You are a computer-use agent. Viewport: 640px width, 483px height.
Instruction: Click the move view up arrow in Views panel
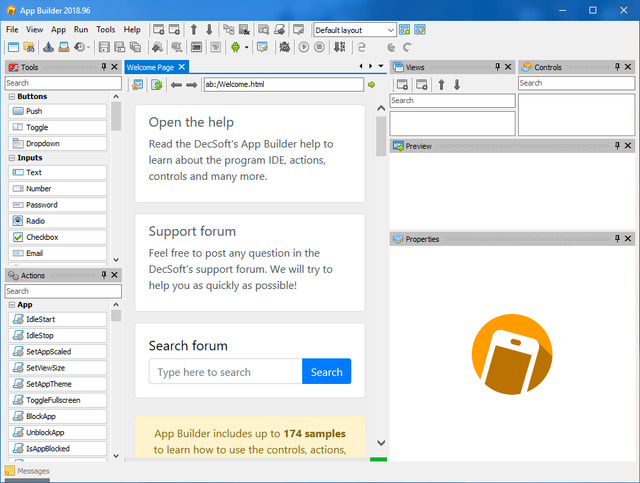pos(441,85)
